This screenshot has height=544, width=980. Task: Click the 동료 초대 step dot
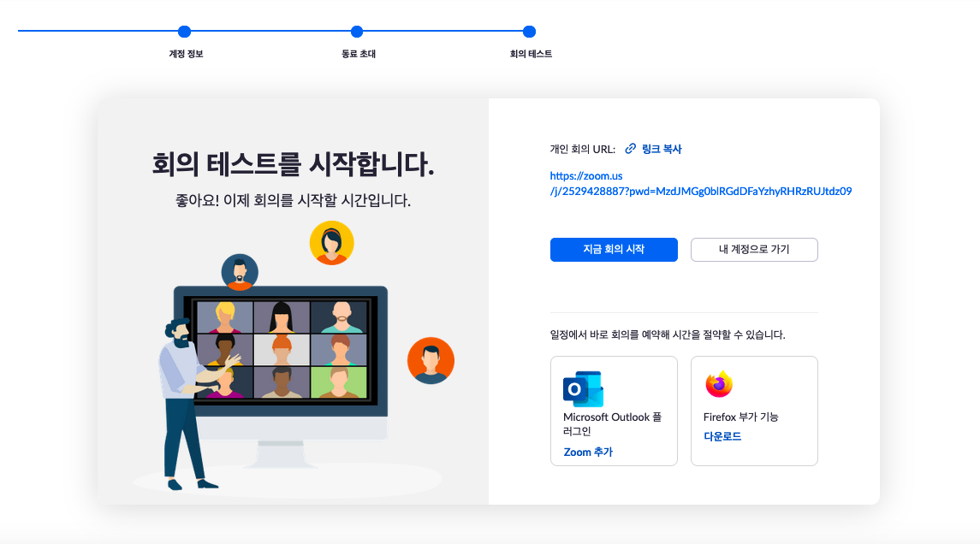pos(357,32)
